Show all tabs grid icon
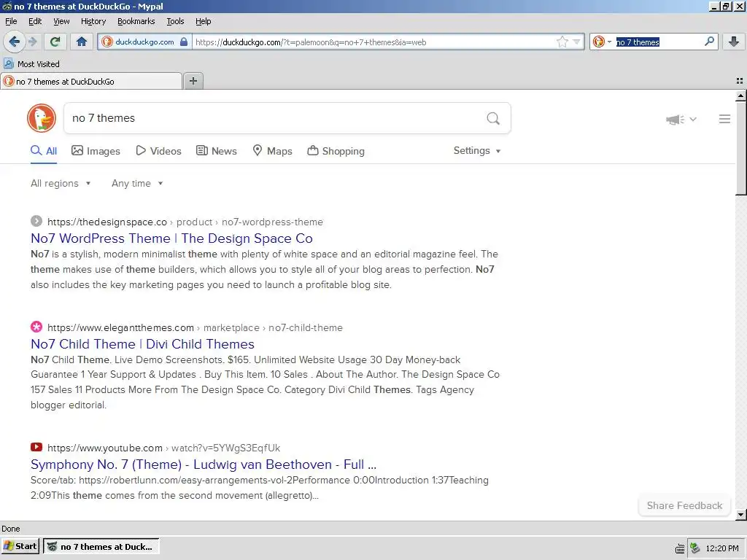Viewport: 747px width, 560px height. (739, 82)
